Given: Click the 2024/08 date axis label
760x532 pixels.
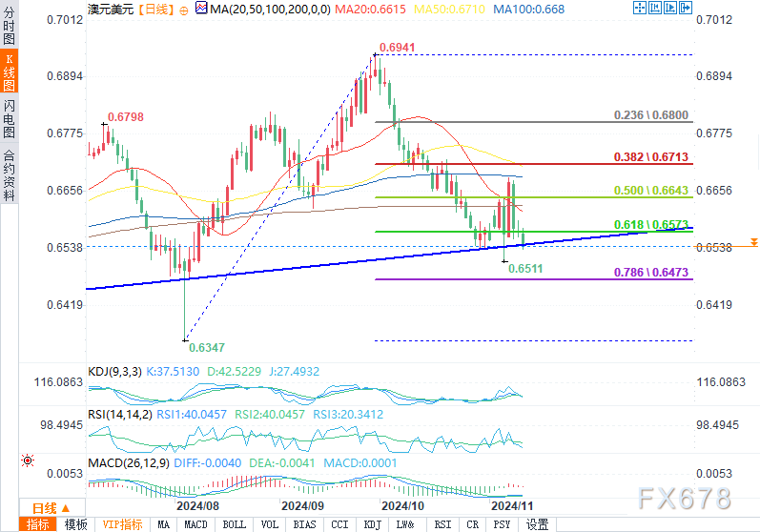Looking at the screenshot, I should tap(197, 506).
